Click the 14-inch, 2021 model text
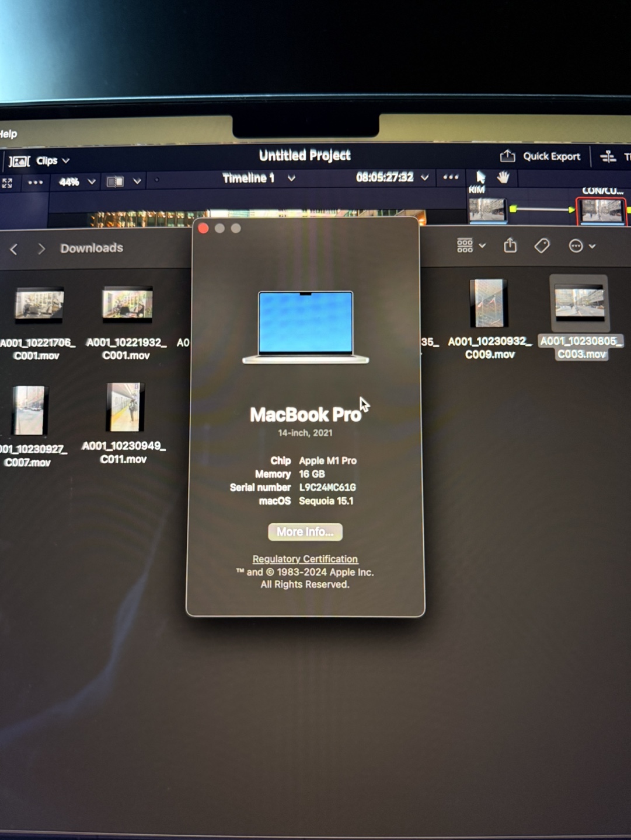The width and height of the screenshot is (631, 840). 305,433
